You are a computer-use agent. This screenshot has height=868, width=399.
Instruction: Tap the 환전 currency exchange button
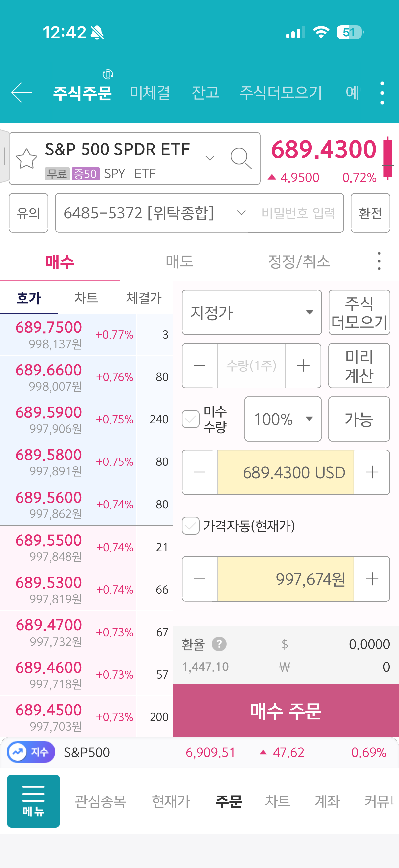(x=370, y=213)
